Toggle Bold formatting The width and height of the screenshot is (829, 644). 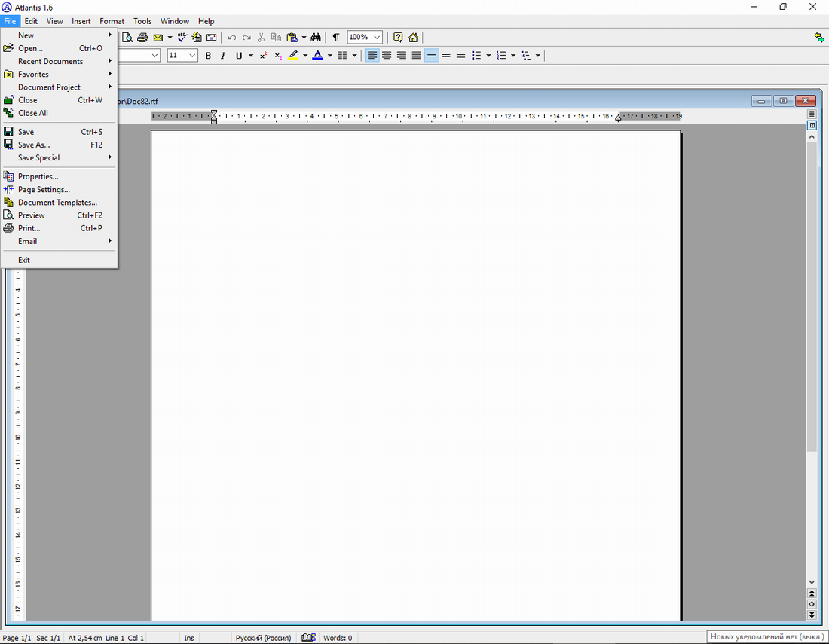(208, 56)
